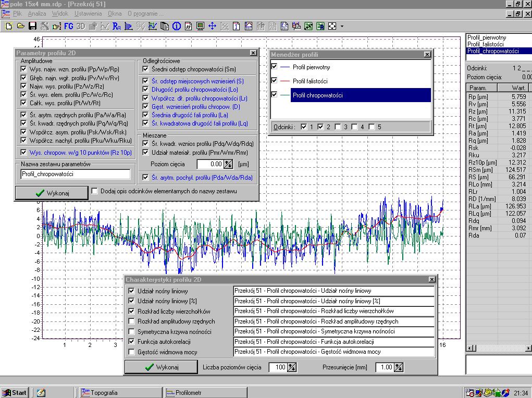532x398 pixels.
Task: Click the blue line swatch of Profil pierwotny
Action: [x=285, y=67]
